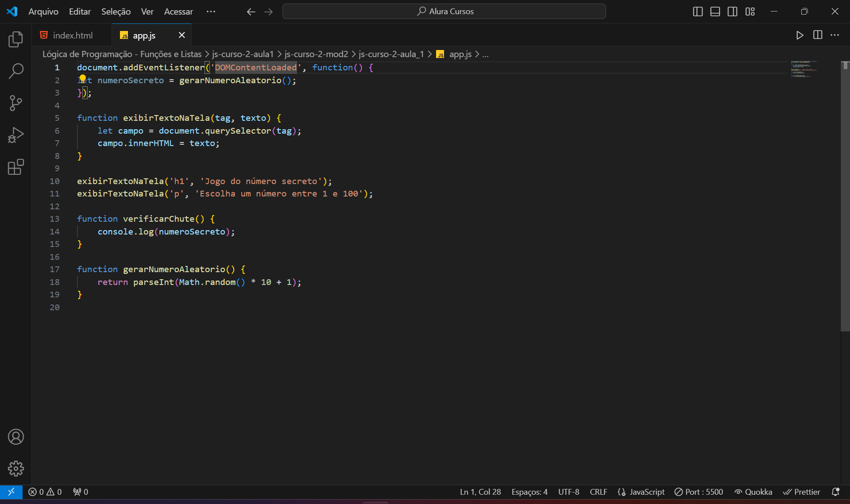Open the Acessar menu
This screenshot has height=504, width=850.
(178, 12)
